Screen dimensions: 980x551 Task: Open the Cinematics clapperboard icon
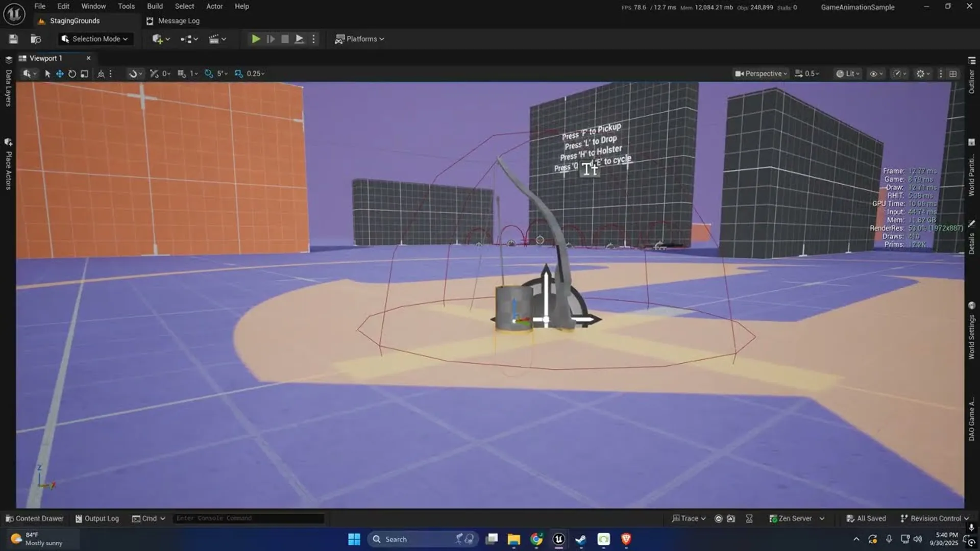pyautogui.click(x=215, y=38)
